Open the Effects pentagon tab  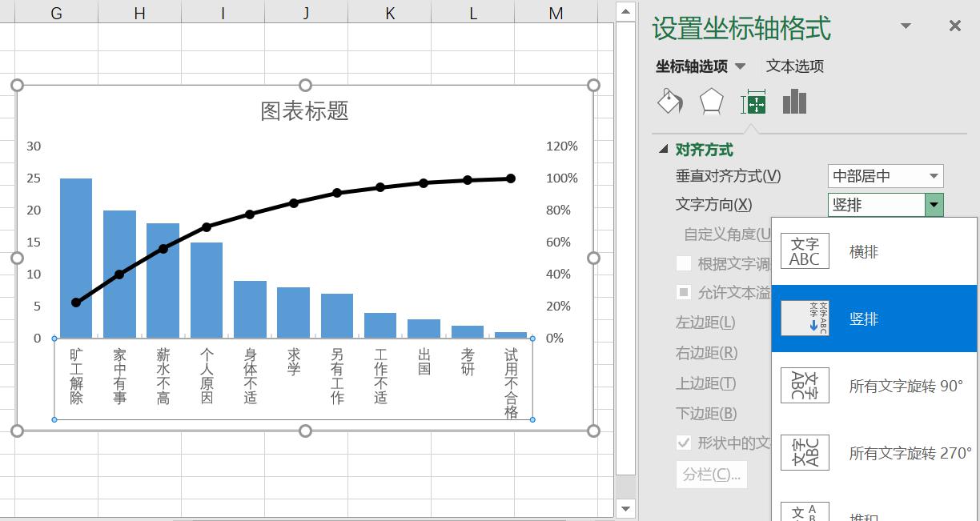click(711, 102)
